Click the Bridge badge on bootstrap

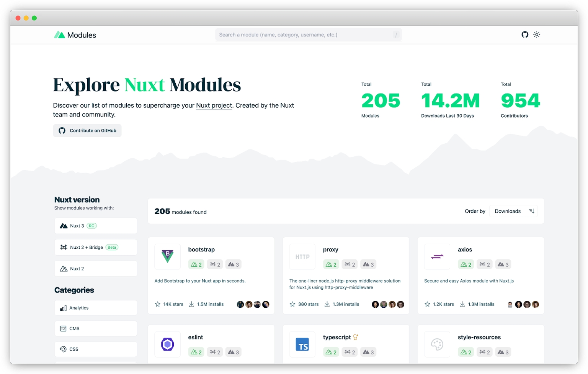coord(215,264)
